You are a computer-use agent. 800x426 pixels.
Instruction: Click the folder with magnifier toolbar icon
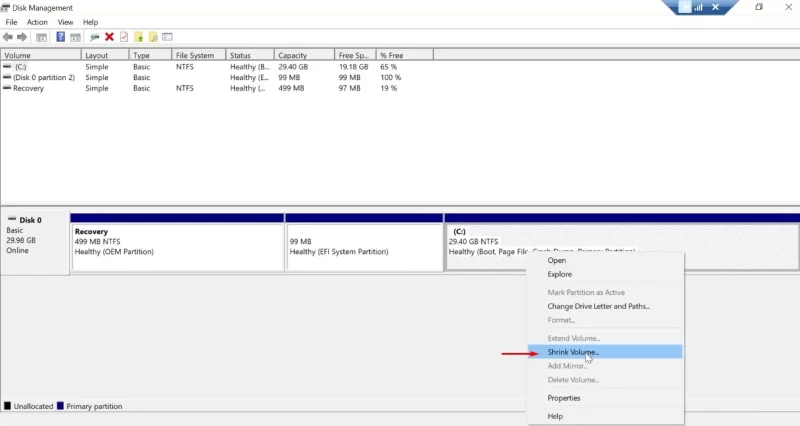coord(153,37)
